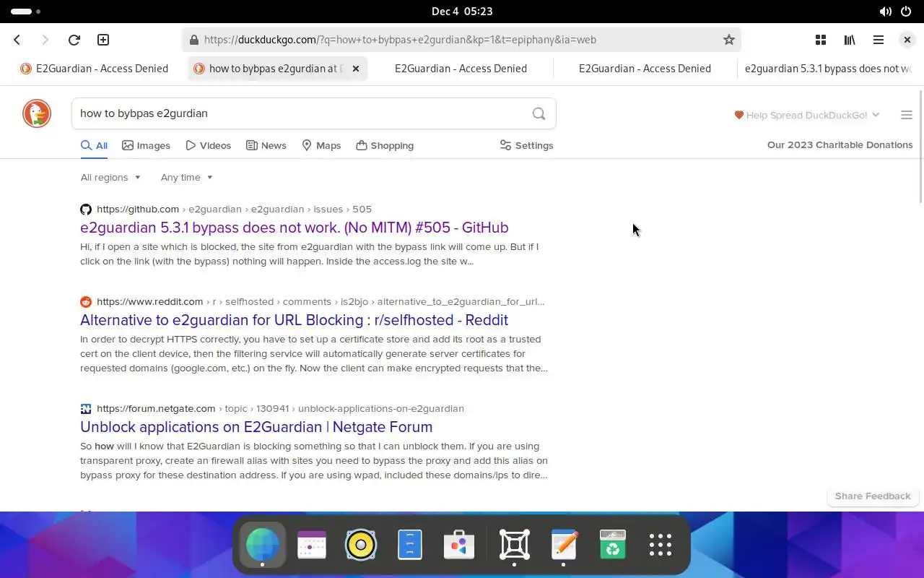This screenshot has height=578, width=924.
Task: Click Our 2023 Charitable Donations link
Action: tap(840, 145)
